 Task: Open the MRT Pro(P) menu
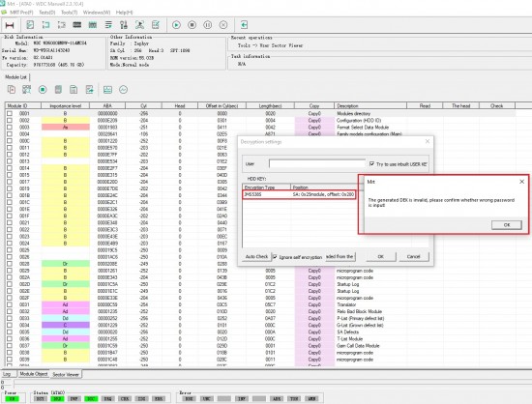coord(21,13)
